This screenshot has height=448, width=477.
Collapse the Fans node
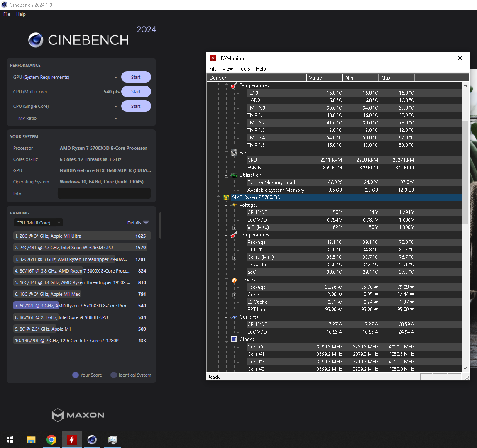click(226, 153)
